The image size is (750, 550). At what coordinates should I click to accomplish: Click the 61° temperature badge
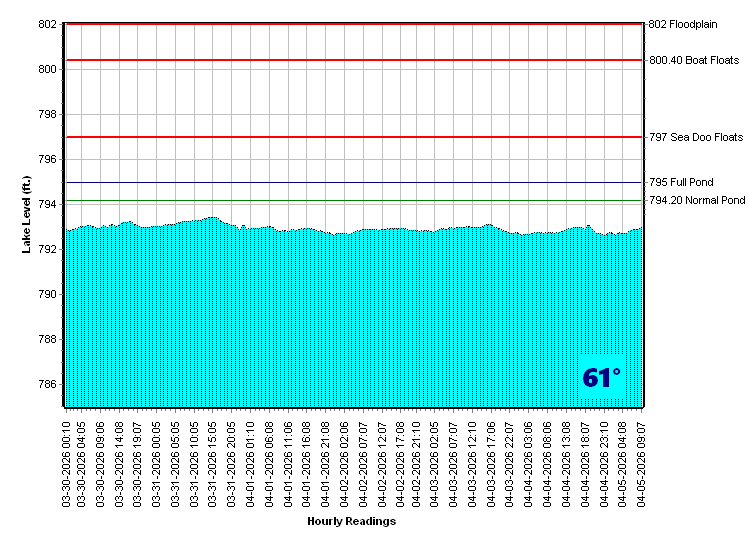pos(601,378)
